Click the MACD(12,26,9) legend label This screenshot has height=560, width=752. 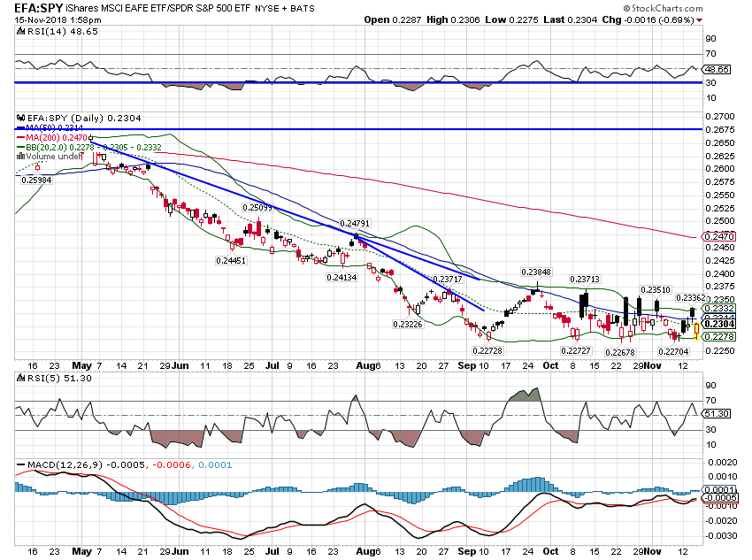(x=65, y=465)
